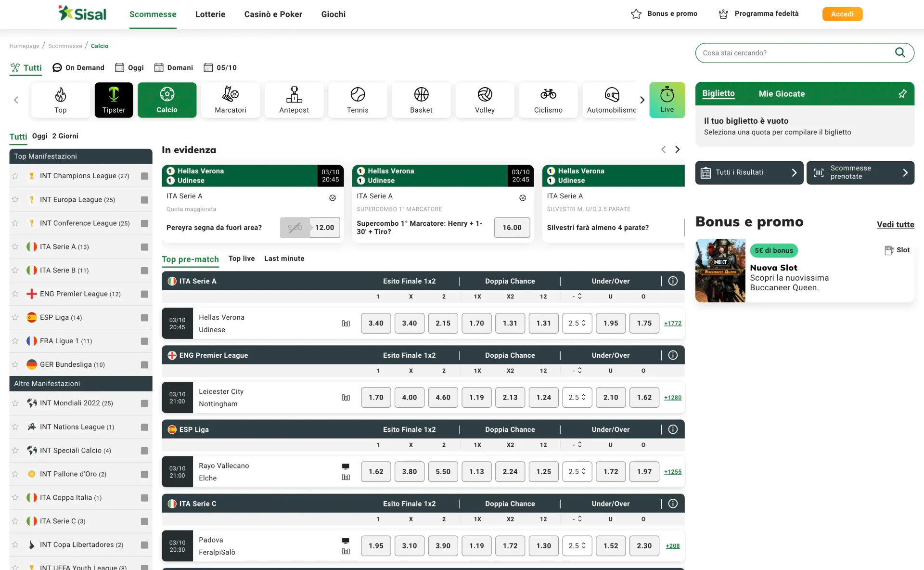The width and height of the screenshot is (924, 570).
Task: Tick the INT Champions League checkbox
Action: (x=144, y=176)
